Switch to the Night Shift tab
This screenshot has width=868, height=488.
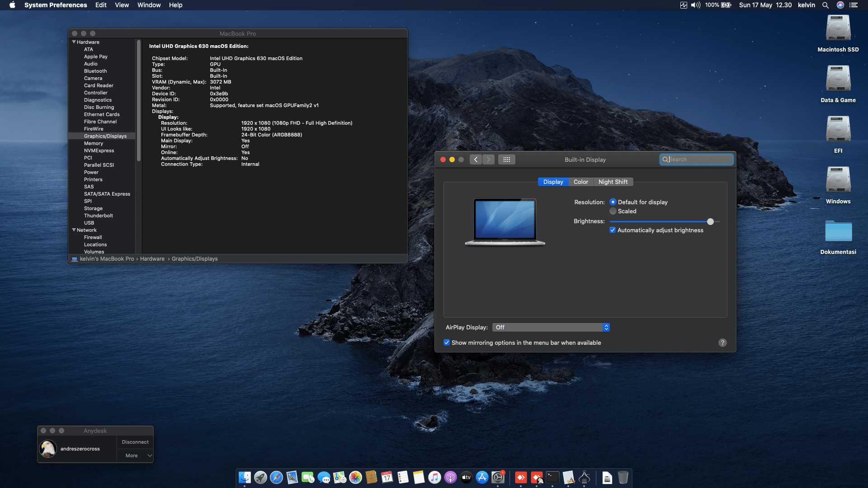coord(613,182)
